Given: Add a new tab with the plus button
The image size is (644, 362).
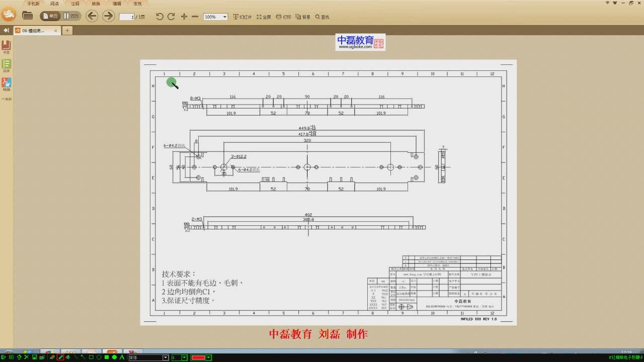Looking at the screenshot, I should pyautogui.click(x=67, y=31).
